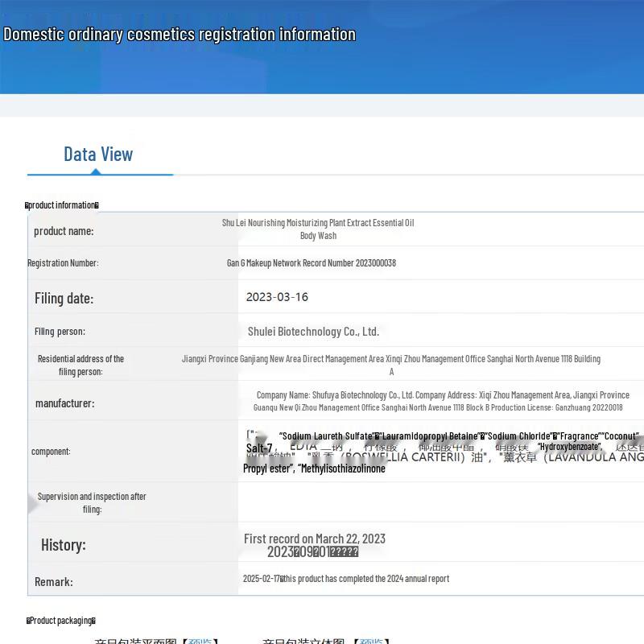Click the History row label
Image resolution: width=644 pixels, height=644 pixels.
tap(64, 545)
